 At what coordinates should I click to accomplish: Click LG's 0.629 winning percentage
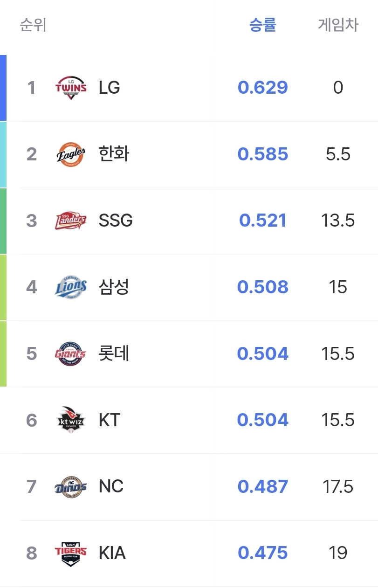[263, 88]
